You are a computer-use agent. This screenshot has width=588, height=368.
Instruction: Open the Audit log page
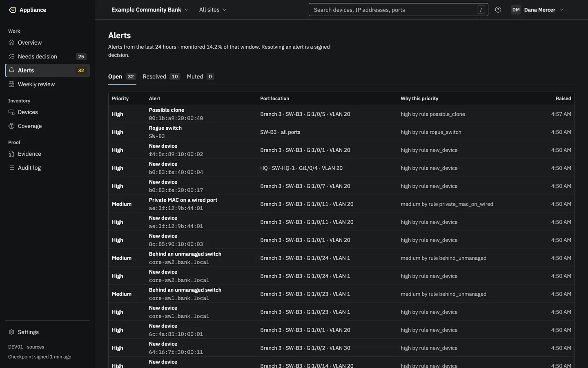tap(47, 168)
